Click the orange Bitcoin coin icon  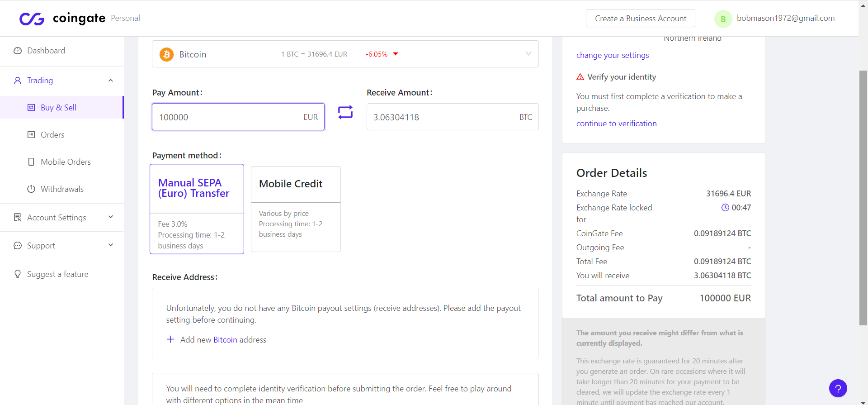(166, 54)
